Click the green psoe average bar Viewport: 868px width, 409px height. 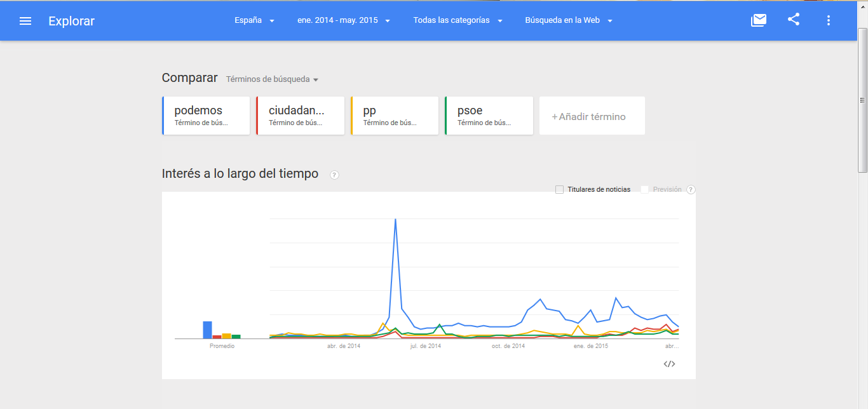point(236,337)
